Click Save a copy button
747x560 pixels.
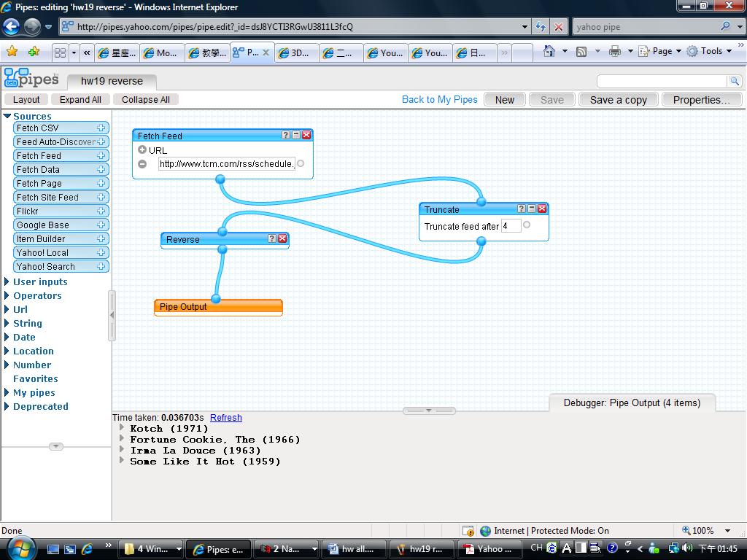pos(619,100)
